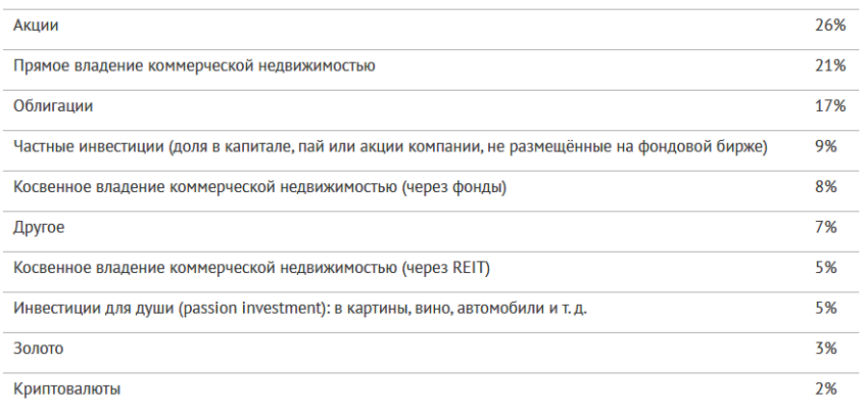Select the 8% percentage value
This screenshot has width=868, height=412.
pos(826,187)
